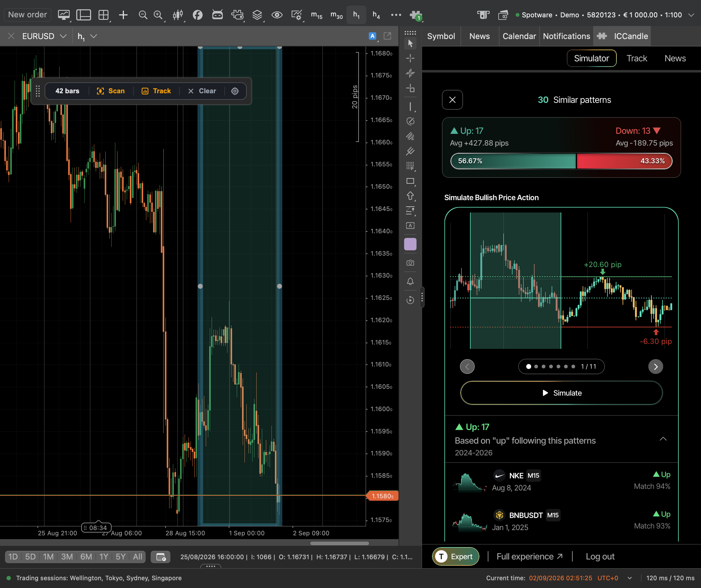701x588 pixels.
Task: Expand the Spotware Demo account dropdown
Action: pos(691,15)
